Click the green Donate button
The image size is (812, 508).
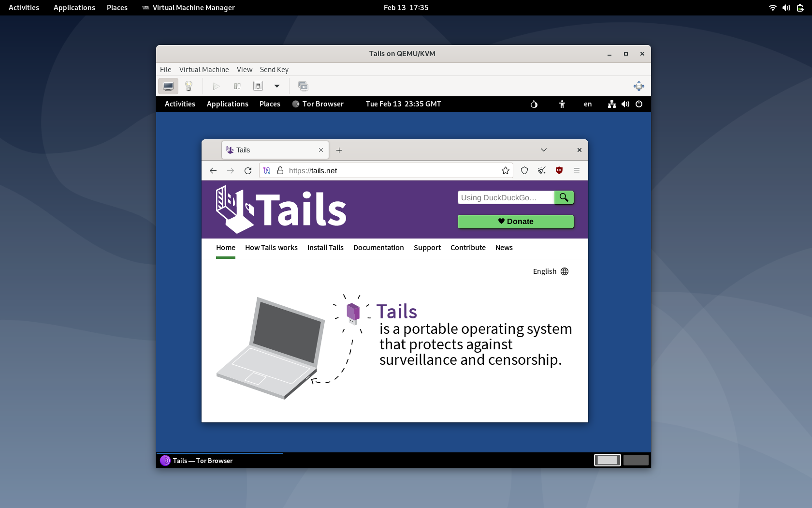tap(515, 222)
